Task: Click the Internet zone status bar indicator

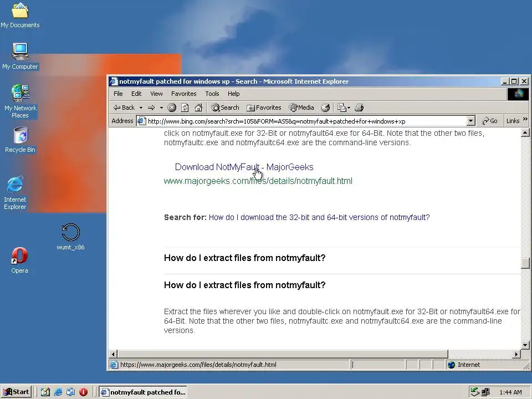Action: coord(464,365)
